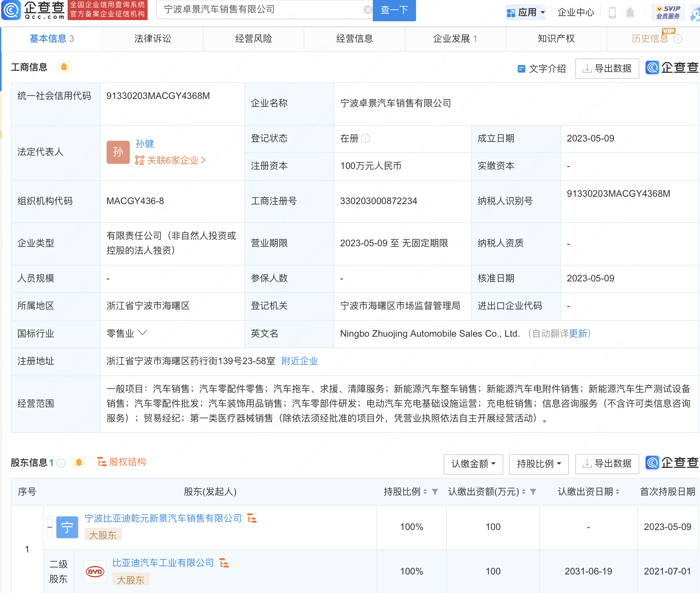Switch to the 经营信息 tab
Image resolution: width=700 pixels, height=593 pixels.
click(x=354, y=39)
